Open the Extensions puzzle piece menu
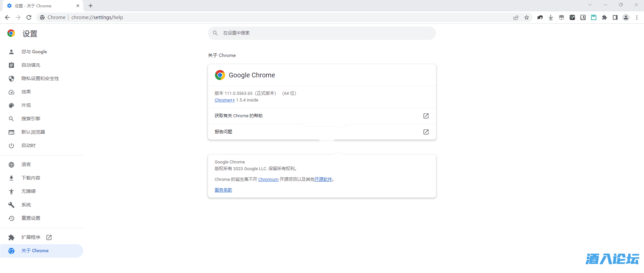Viewport: 644px width, 273px height. (604, 17)
